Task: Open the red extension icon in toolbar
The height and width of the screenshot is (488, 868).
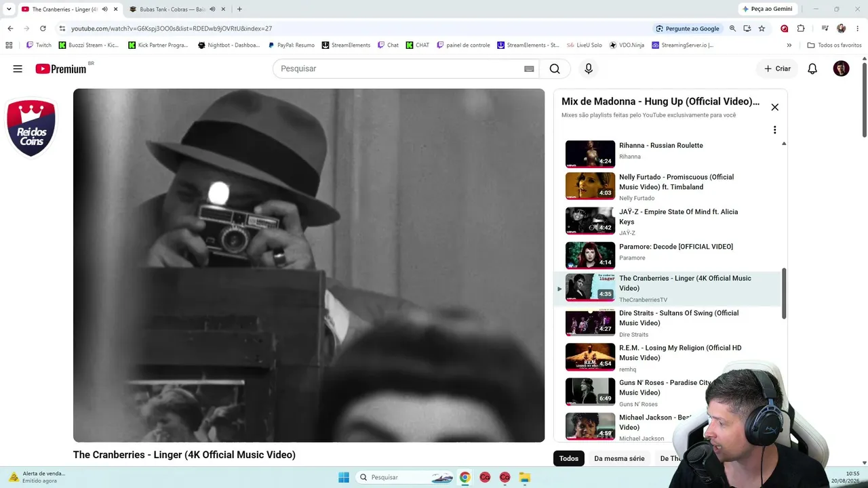Action: (x=785, y=28)
